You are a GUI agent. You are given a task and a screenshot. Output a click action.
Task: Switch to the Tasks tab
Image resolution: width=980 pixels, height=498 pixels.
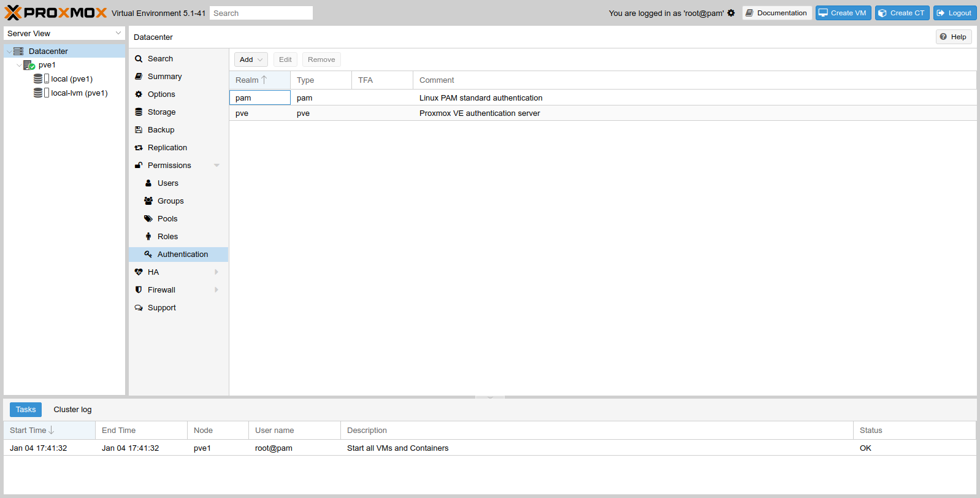26,410
